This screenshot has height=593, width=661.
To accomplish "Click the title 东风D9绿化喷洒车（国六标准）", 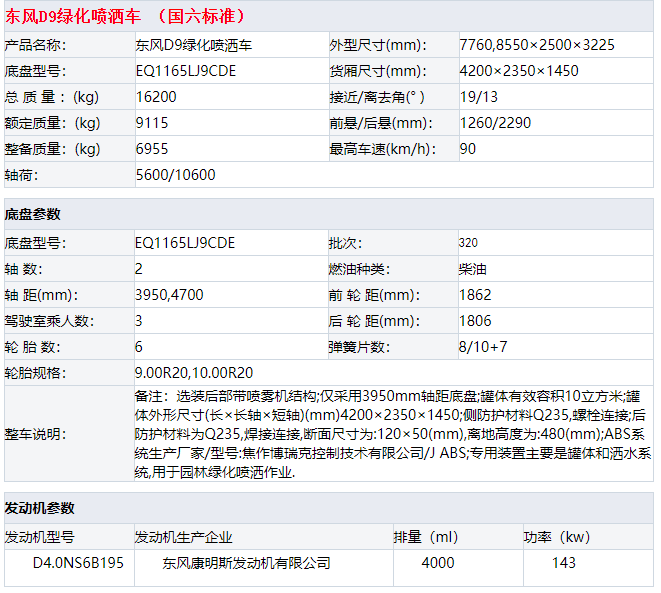I will pos(127,16).
